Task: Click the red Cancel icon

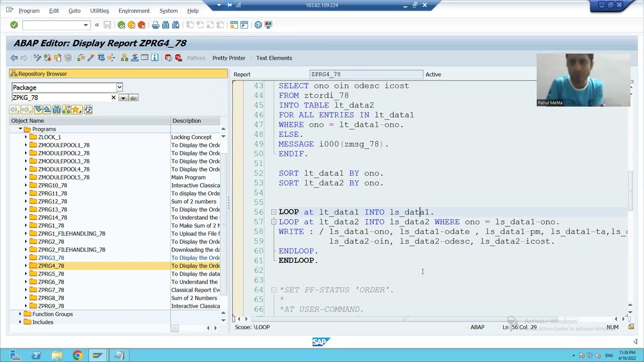Action: pos(141,25)
